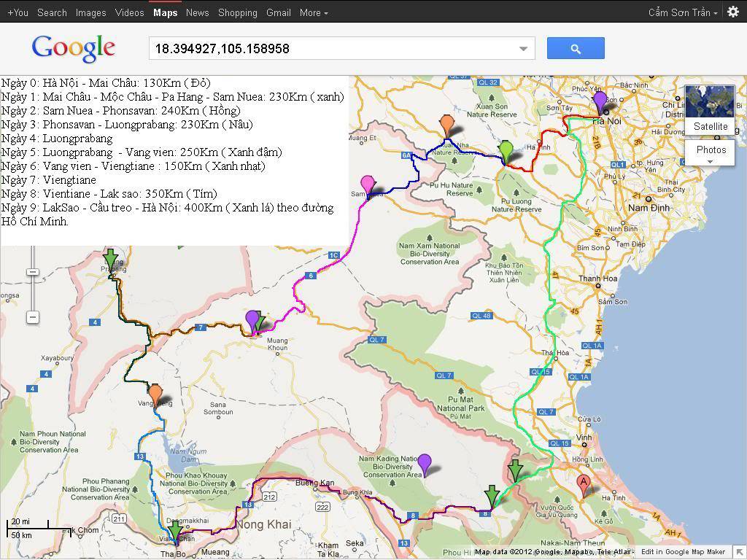Image resolution: width=747 pixels, height=560 pixels.
Task: Click the purple marker near Nam Kading area
Action: [x=424, y=464]
